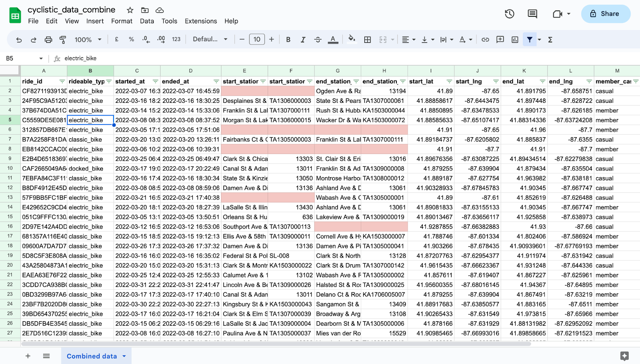Open the Extensions menu
This screenshot has height=364, width=640.
[200, 21]
